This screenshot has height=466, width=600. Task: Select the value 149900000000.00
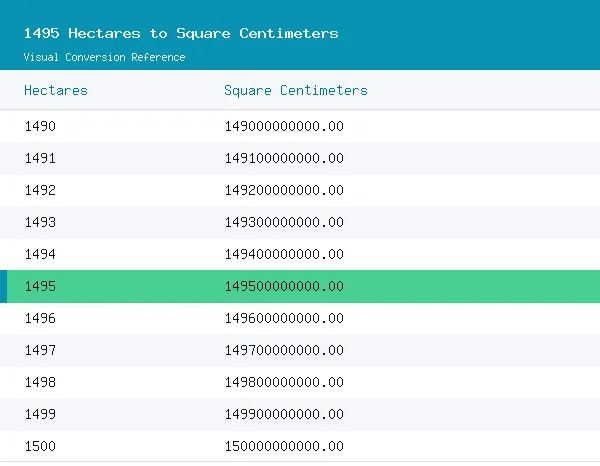pos(284,414)
